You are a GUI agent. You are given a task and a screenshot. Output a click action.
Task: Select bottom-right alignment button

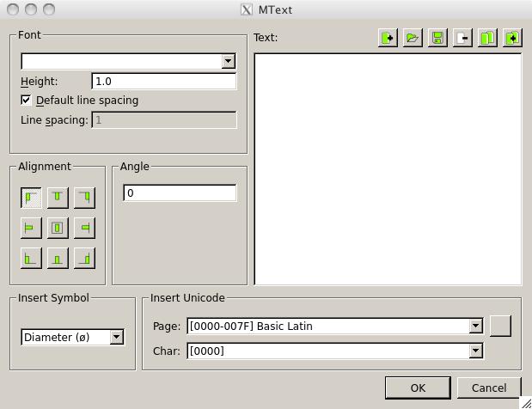(x=84, y=258)
